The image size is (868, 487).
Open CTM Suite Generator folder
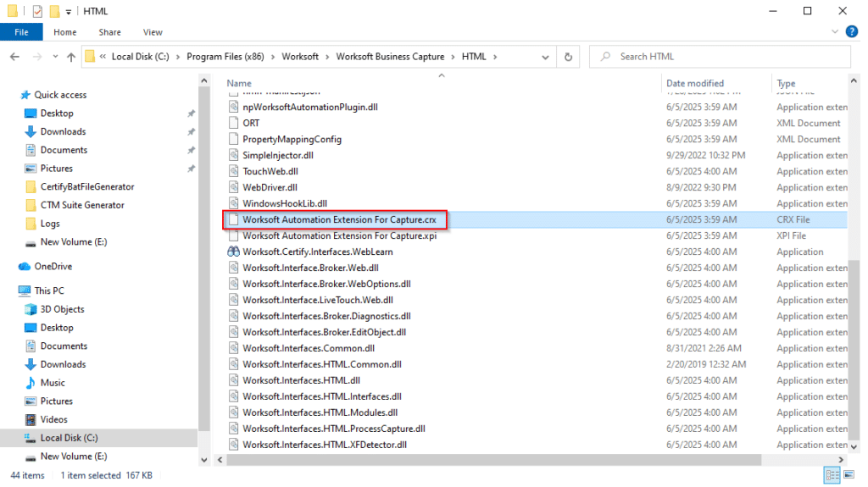[82, 205]
